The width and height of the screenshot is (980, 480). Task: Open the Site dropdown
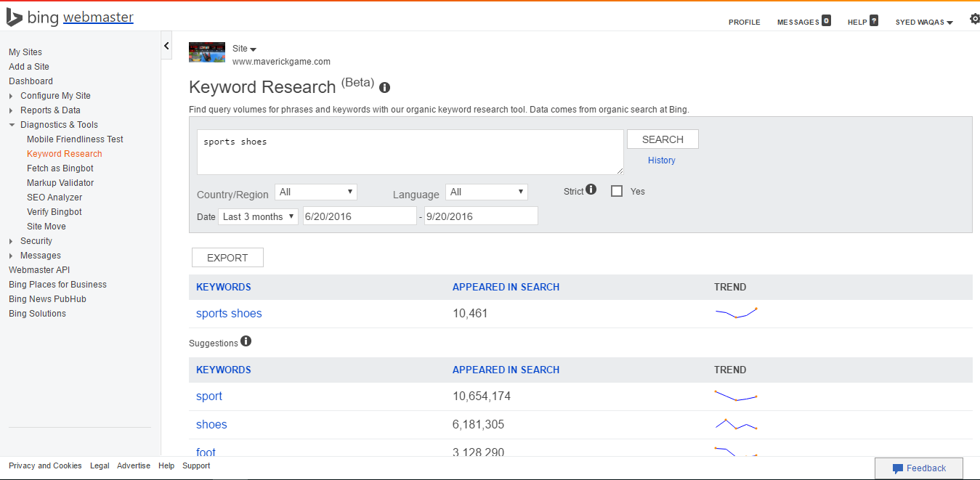[x=245, y=49]
